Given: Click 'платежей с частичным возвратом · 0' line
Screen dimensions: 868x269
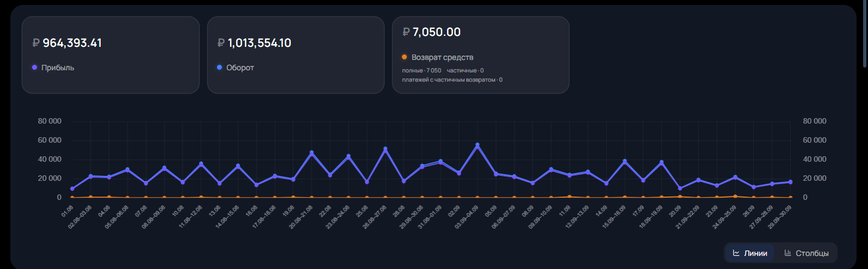Looking at the screenshot, I should coord(452,80).
